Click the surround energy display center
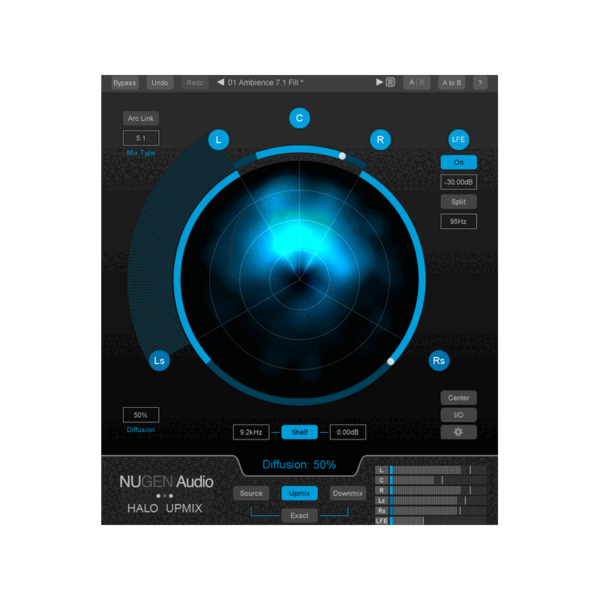 (x=299, y=279)
